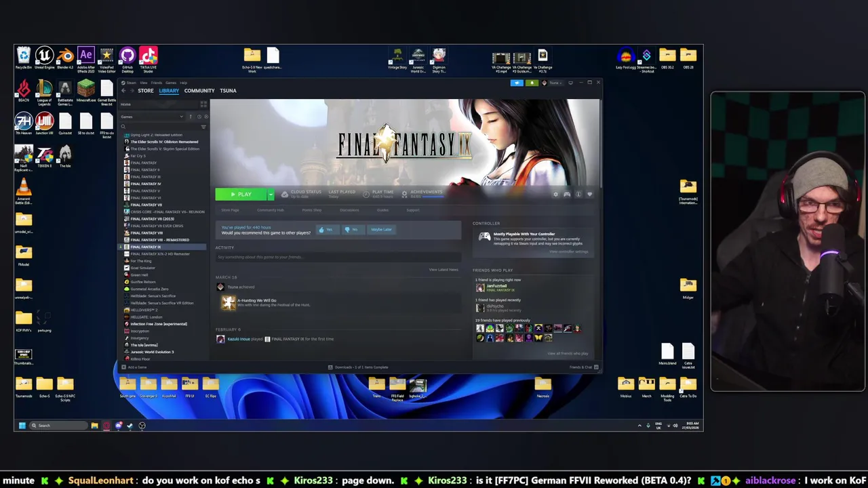Viewport: 868px width, 488px height.
Task: Click the ready-to-play filter icon in sidebar
Action: 206,117
